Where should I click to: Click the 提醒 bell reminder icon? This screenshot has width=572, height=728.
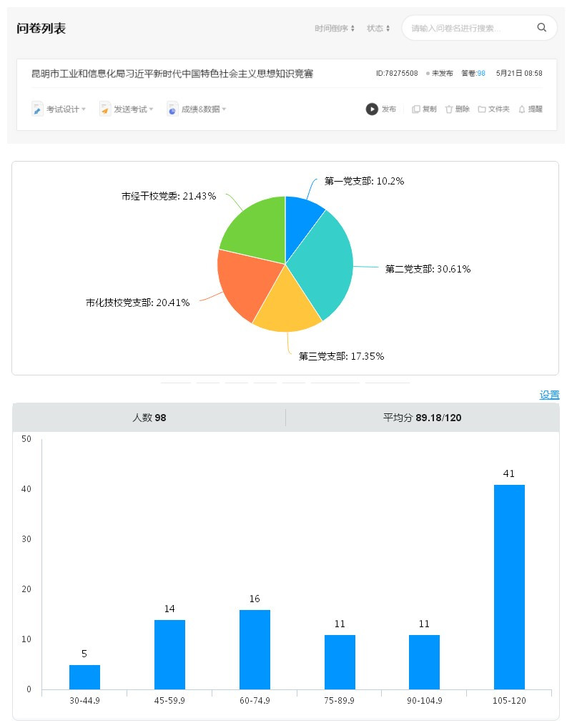pyautogui.click(x=522, y=109)
